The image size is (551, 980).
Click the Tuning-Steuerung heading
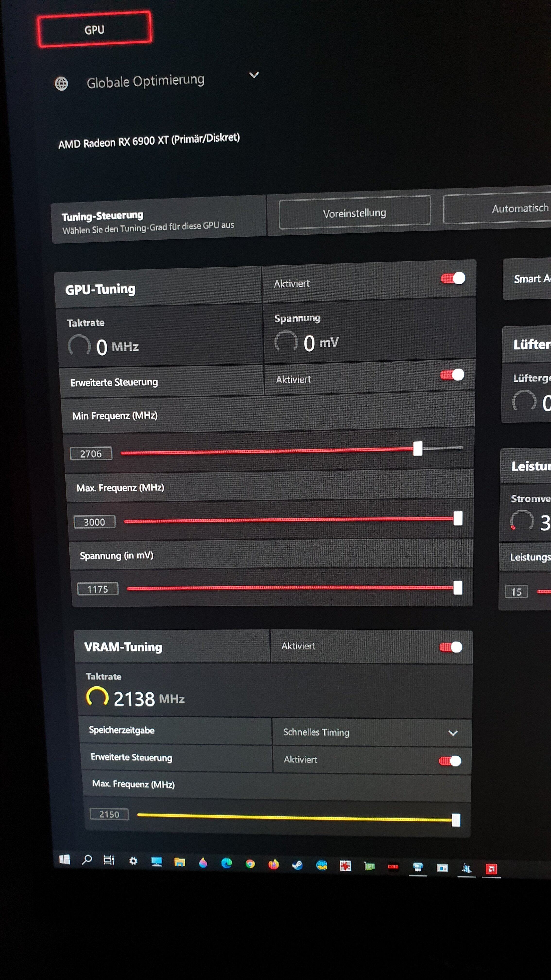[103, 216]
